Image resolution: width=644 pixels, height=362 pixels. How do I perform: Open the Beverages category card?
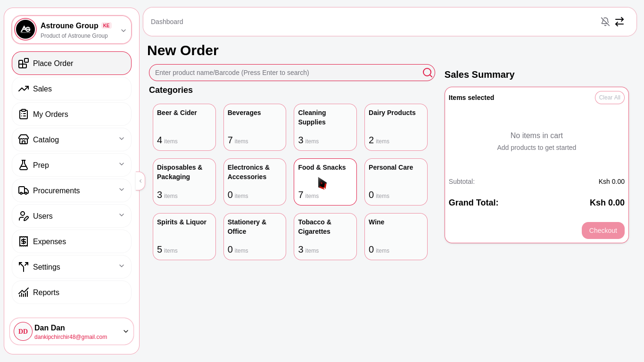tap(255, 127)
